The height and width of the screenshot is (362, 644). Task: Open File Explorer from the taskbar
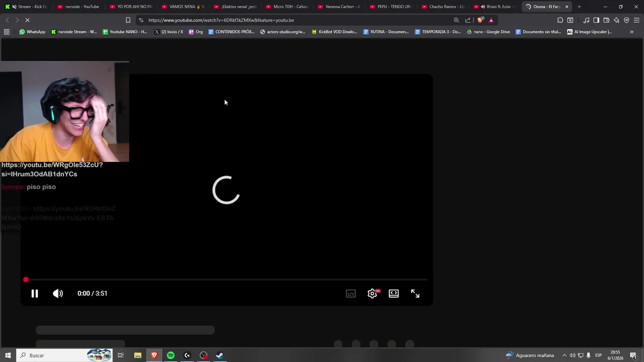[138, 355]
